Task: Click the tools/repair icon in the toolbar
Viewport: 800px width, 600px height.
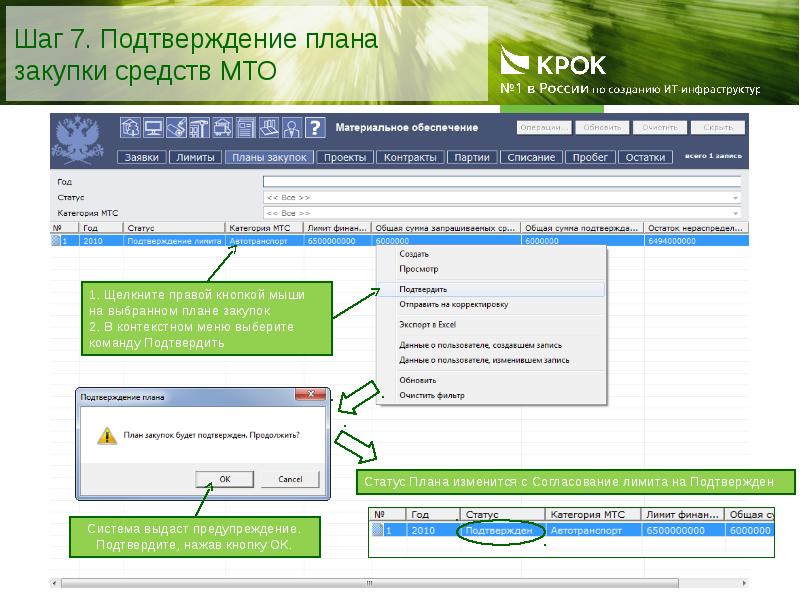Action: click(175, 130)
